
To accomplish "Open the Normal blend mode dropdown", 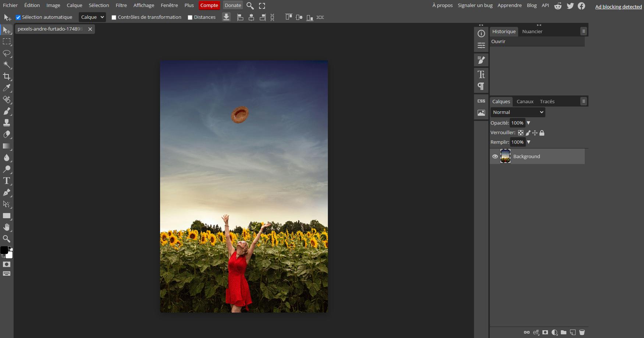I will (x=517, y=112).
